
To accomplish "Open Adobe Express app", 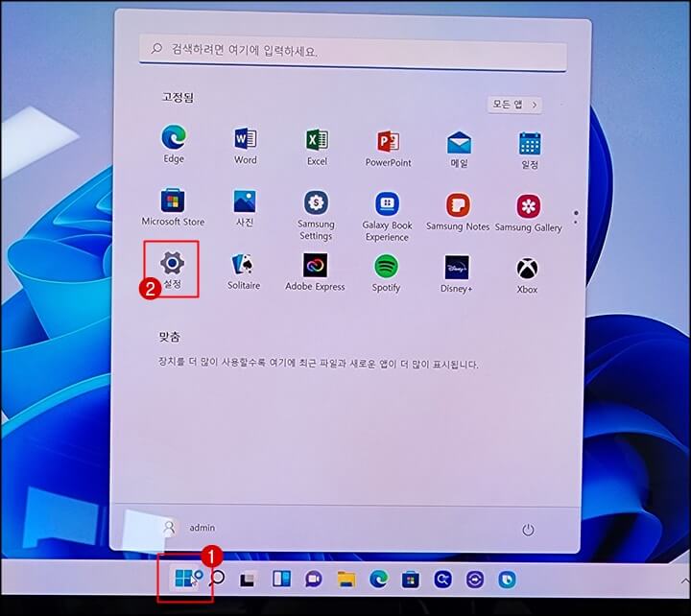I will 315,272.
